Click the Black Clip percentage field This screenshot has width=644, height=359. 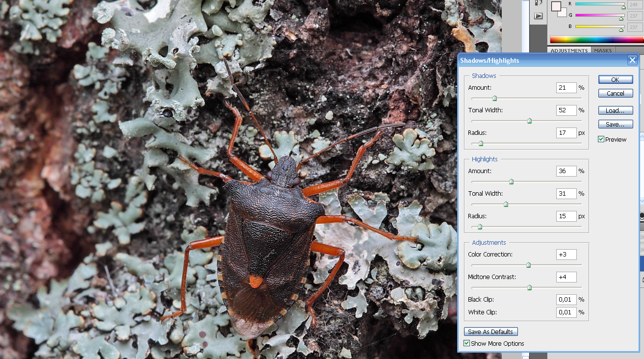point(566,299)
